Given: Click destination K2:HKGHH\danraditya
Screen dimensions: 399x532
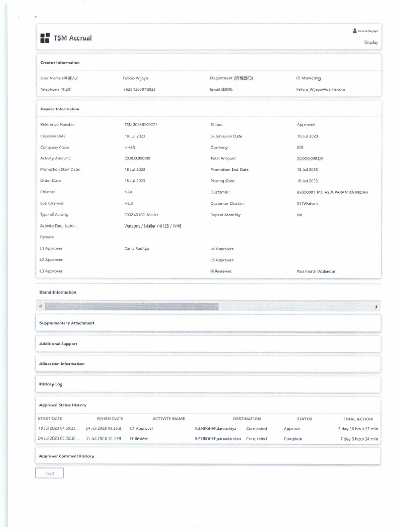Looking at the screenshot, I should point(216,429).
